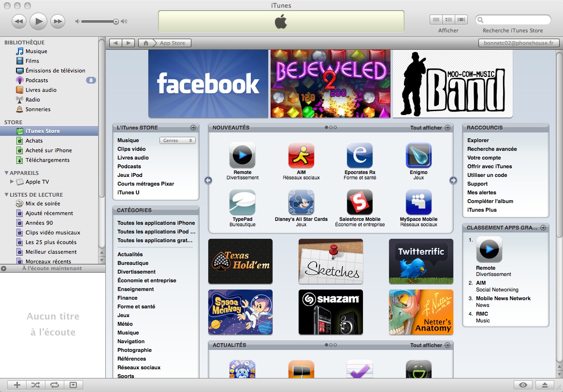Open MySpace Mobile app icon
Screen dimensions: 563x392
coord(419,203)
